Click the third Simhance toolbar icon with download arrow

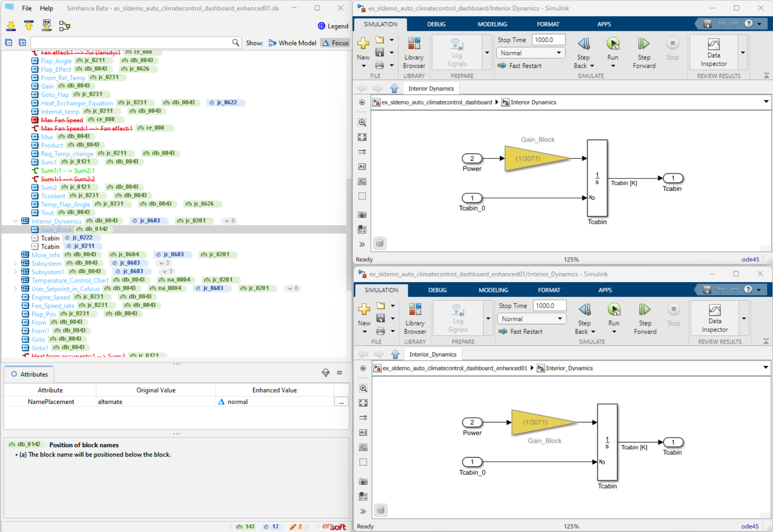(x=47, y=25)
